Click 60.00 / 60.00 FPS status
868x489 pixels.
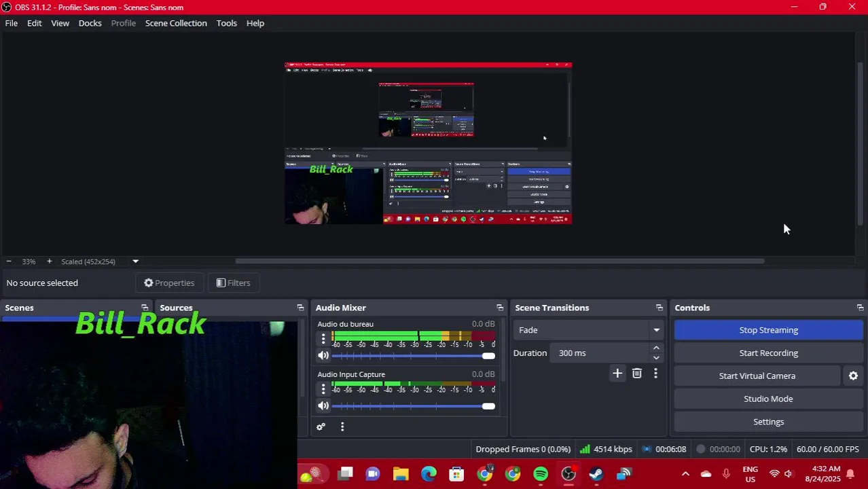coord(828,450)
